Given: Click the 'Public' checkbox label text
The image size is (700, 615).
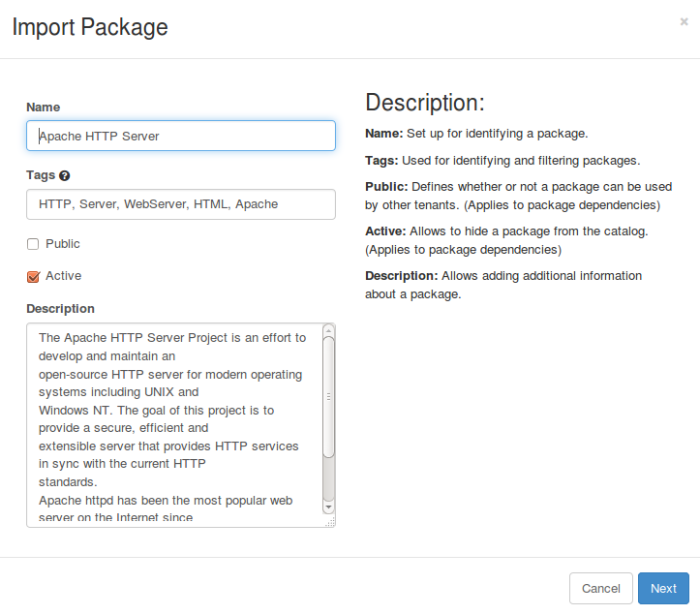Looking at the screenshot, I should pos(63,244).
